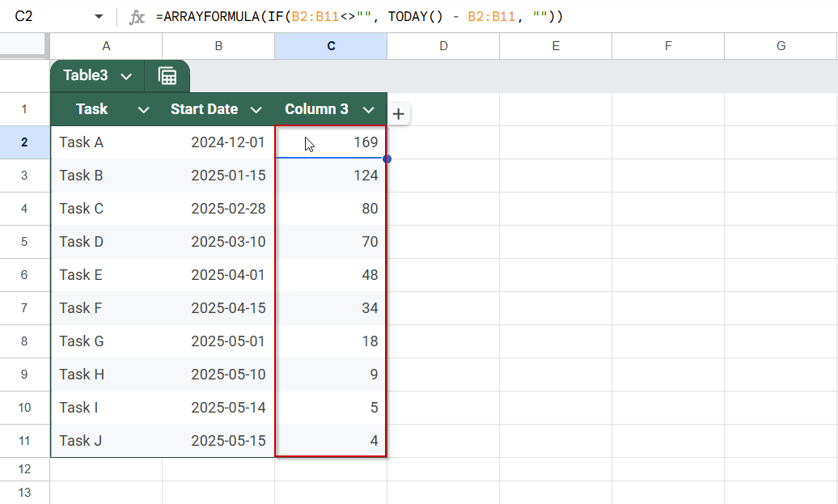Select cell with value 34
The image size is (838, 504).
(x=331, y=308)
